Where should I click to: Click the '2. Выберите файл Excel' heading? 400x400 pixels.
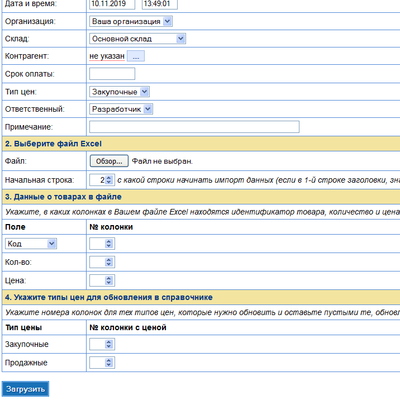coord(53,144)
